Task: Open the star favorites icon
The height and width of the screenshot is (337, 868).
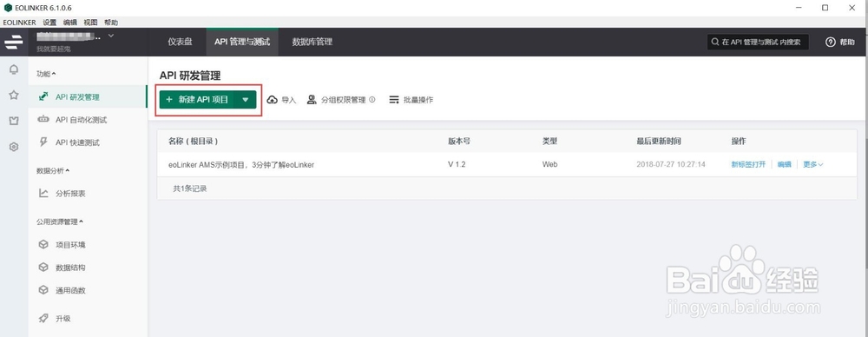Action: 14,95
